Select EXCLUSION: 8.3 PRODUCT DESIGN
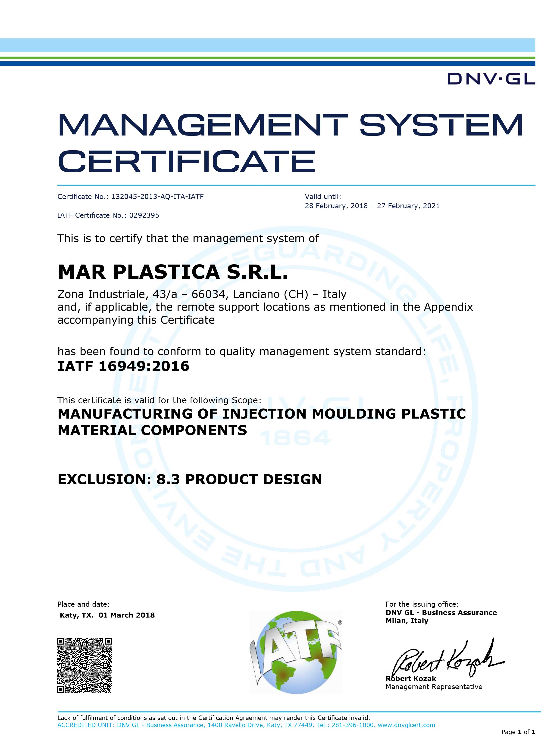This screenshot has width=560, height=744. 190,480
